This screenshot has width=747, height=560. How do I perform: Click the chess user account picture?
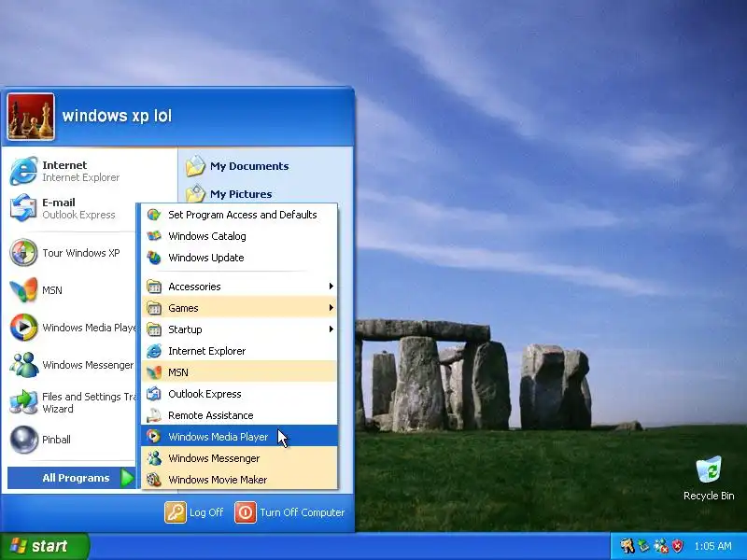pos(31,117)
